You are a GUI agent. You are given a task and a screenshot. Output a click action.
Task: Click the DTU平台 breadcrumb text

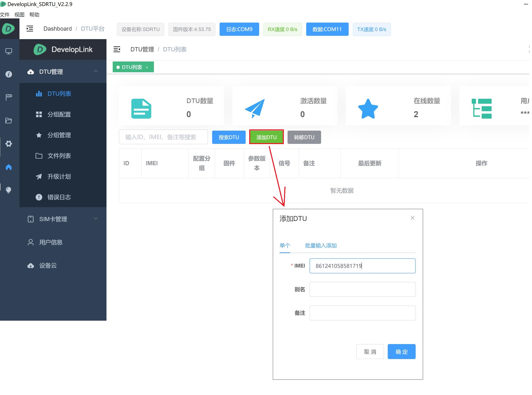[x=93, y=29]
